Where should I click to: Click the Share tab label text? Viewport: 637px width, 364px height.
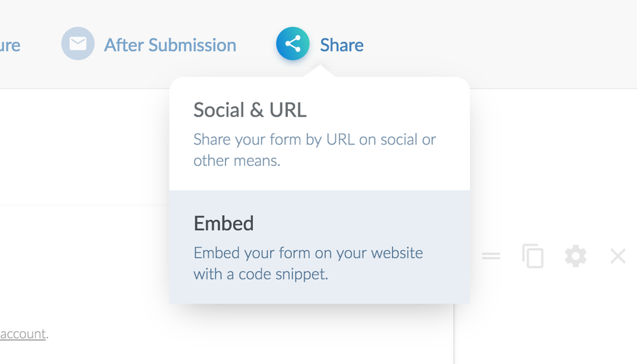pyautogui.click(x=341, y=45)
